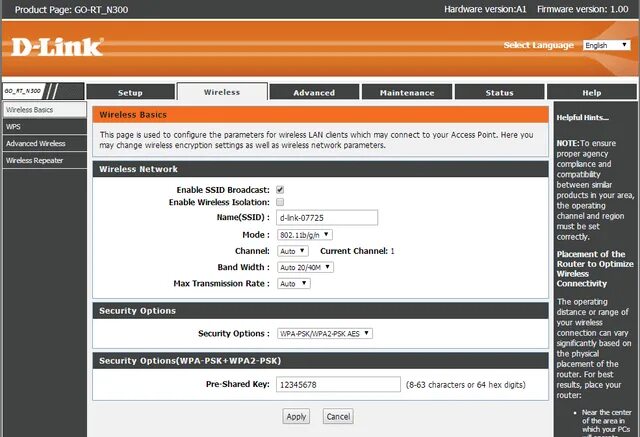Open the Maintenance tab
Image resolution: width=640 pixels, height=437 pixels.
(x=407, y=92)
